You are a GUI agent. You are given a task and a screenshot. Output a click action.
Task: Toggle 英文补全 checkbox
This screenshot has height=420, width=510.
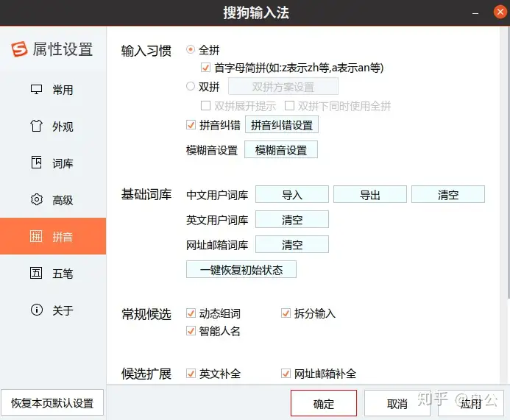[191, 373]
